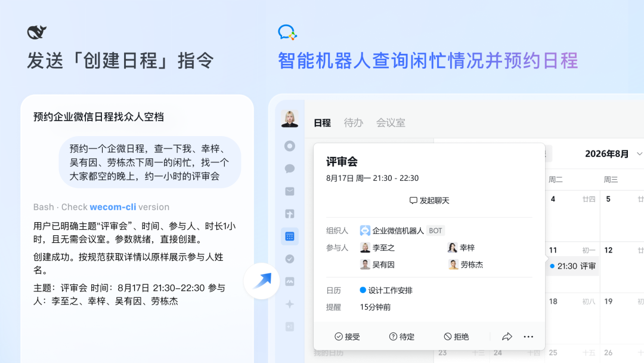Click the 15分钟前 reminder value
The image size is (644, 363).
pos(375,307)
